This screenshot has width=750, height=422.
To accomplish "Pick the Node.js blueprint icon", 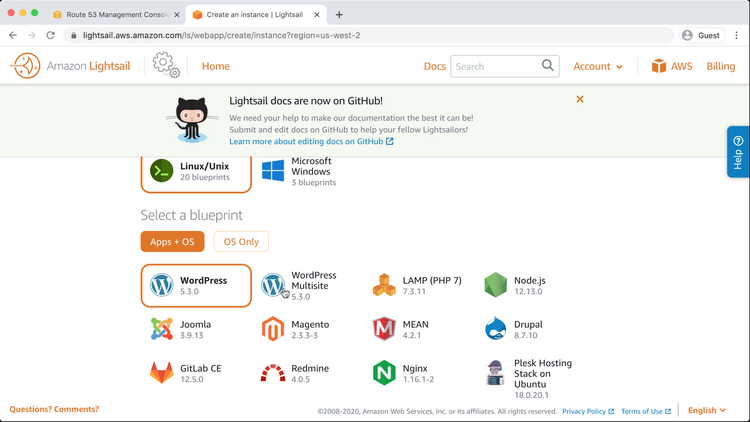I will pos(496,285).
